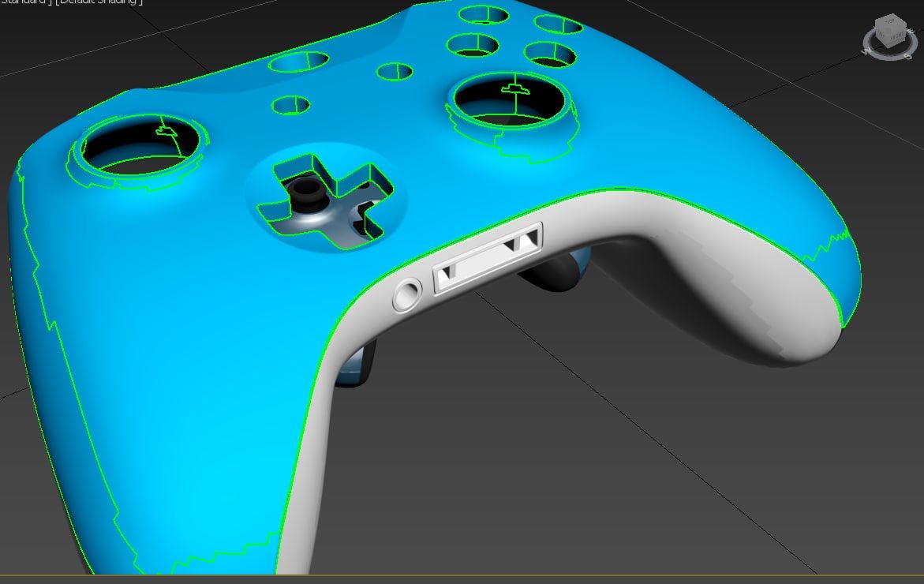Select the round headphone jack on controller
This screenshot has height=584, width=924.
tap(407, 294)
